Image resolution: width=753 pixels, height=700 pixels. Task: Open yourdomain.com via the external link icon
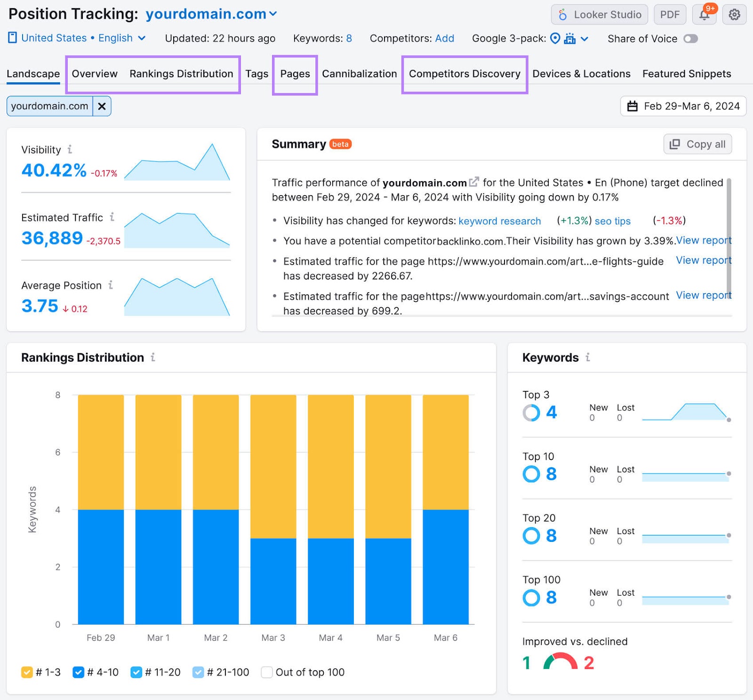click(474, 182)
